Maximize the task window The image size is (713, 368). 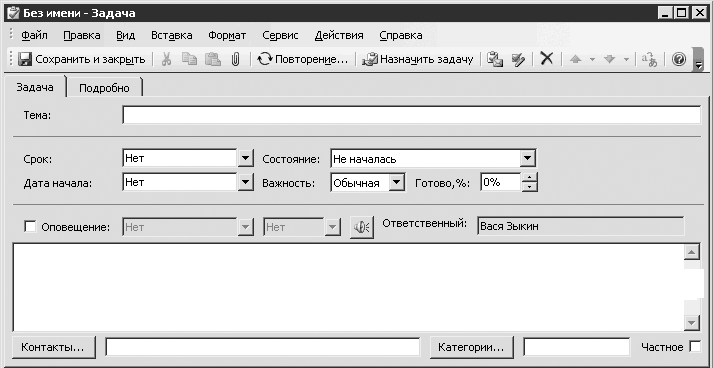click(x=682, y=13)
